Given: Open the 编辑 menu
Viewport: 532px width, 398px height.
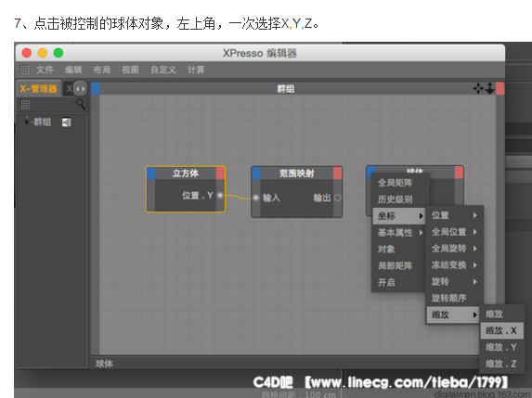Looking at the screenshot, I should [x=73, y=70].
